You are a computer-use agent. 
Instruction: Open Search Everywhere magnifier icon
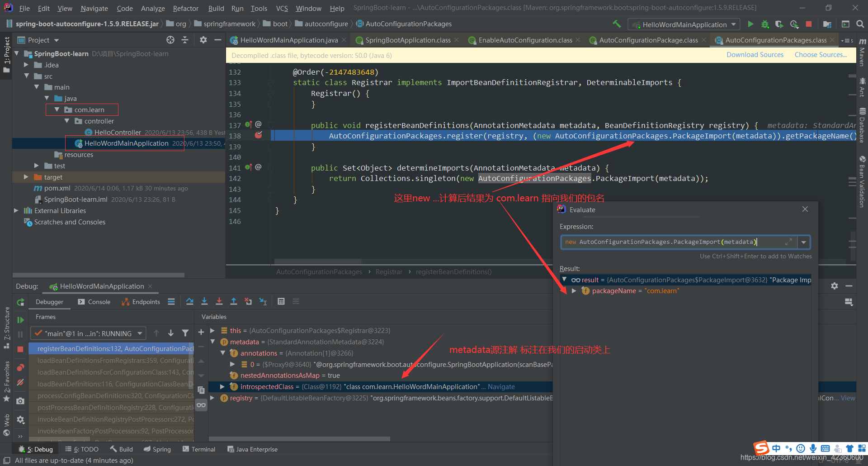[860, 24]
